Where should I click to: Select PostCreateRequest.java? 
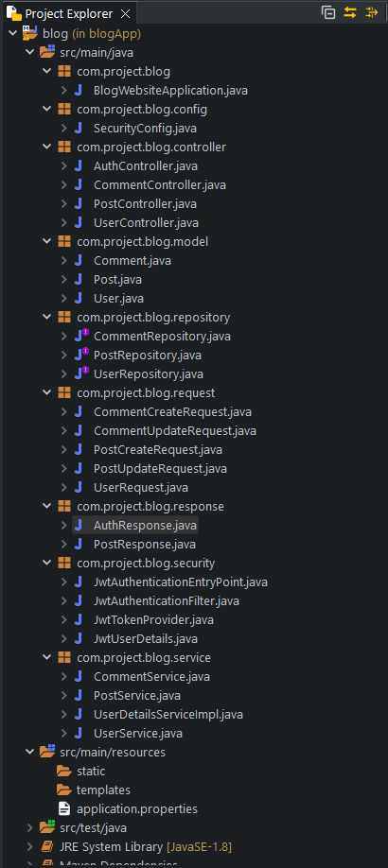coord(158,449)
